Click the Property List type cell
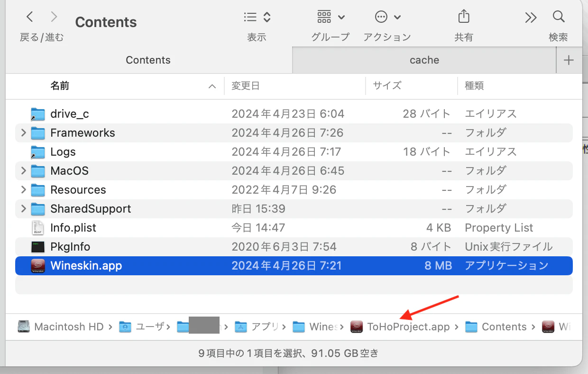The height and width of the screenshot is (374, 588). (499, 228)
